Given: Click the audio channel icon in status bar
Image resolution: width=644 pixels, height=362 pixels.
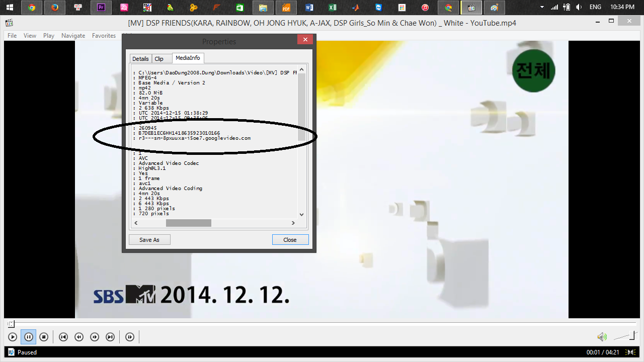Looking at the screenshot, I should 629,352.
